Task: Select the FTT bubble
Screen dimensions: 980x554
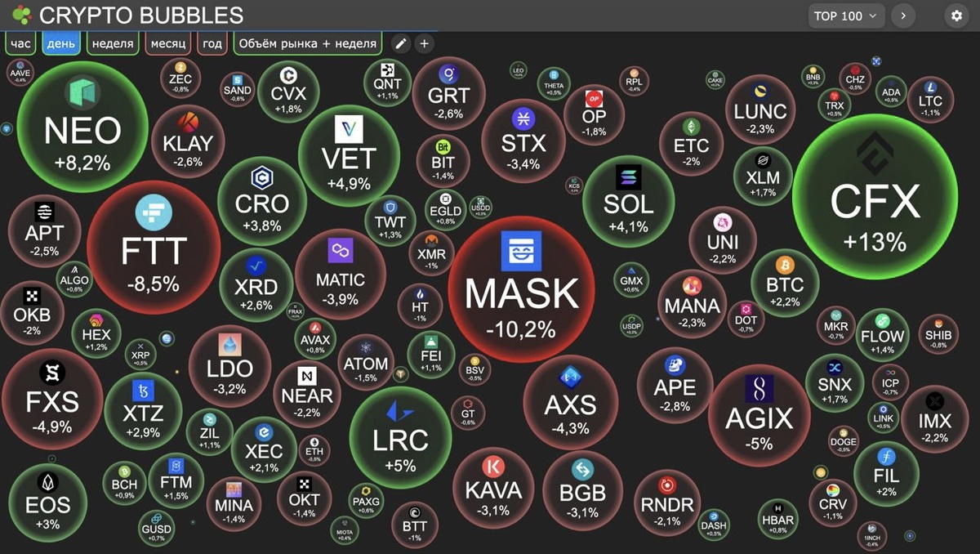Action: [x=154, y=248]
